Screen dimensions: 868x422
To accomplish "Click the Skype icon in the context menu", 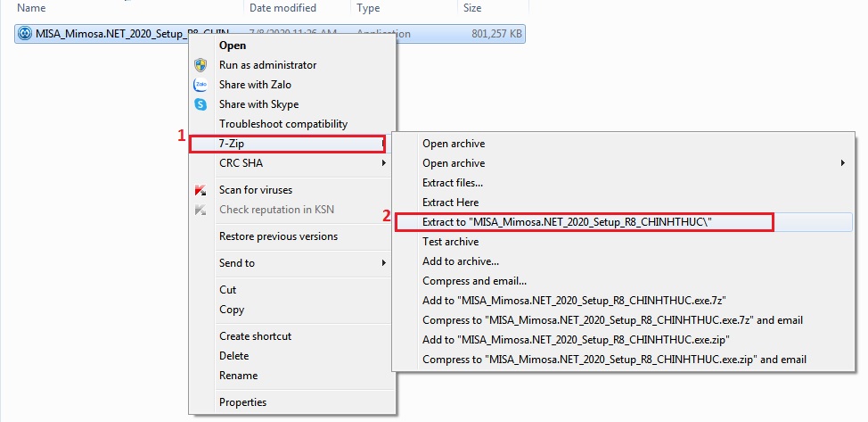I will 201,104.
